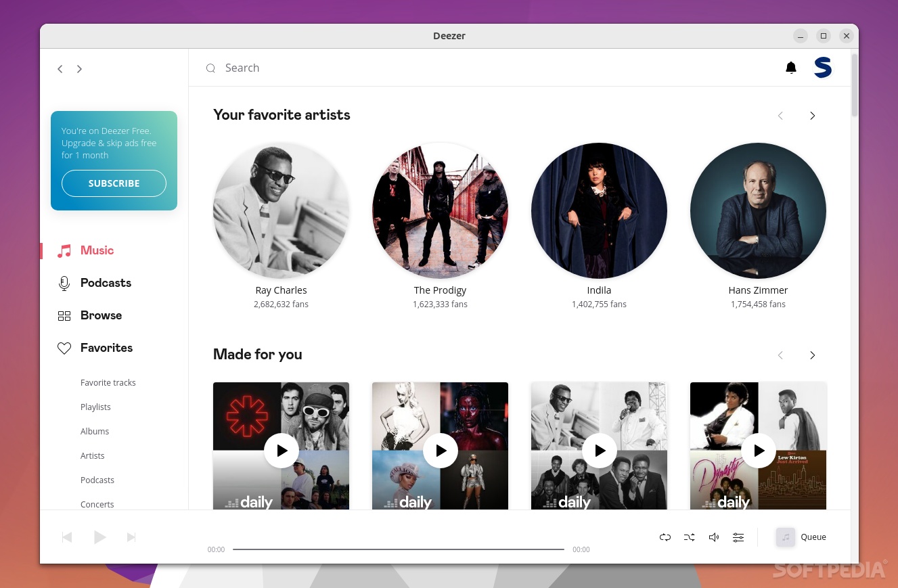Viewport: 898px width, 588px height.
Task: Open Favorite tracks
Action: (x=108, y=383)
